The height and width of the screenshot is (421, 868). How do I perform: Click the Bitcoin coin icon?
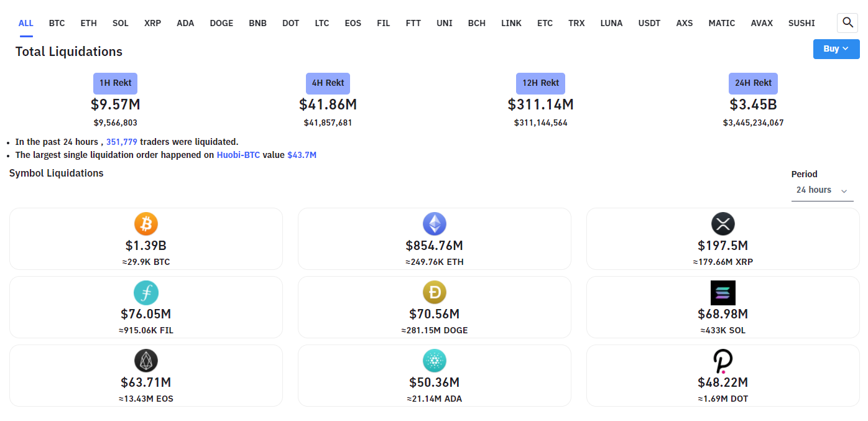[x=146, y=223]
